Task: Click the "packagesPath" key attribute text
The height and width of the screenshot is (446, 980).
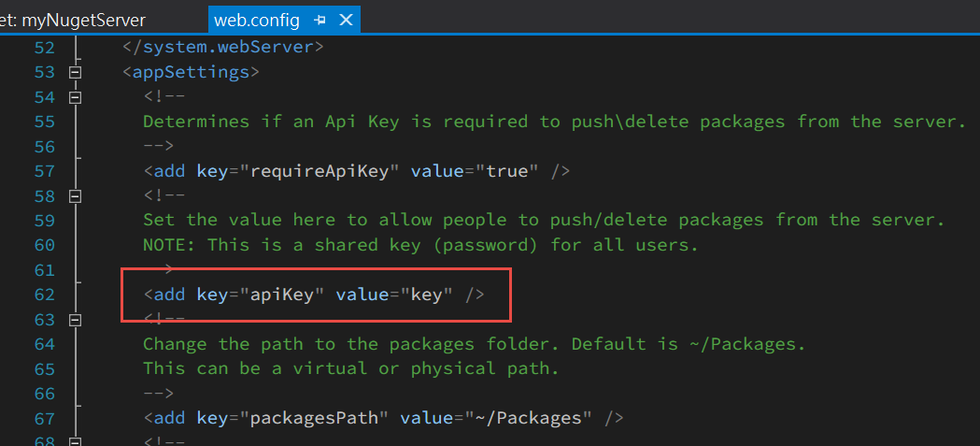Action: [315, 418]
